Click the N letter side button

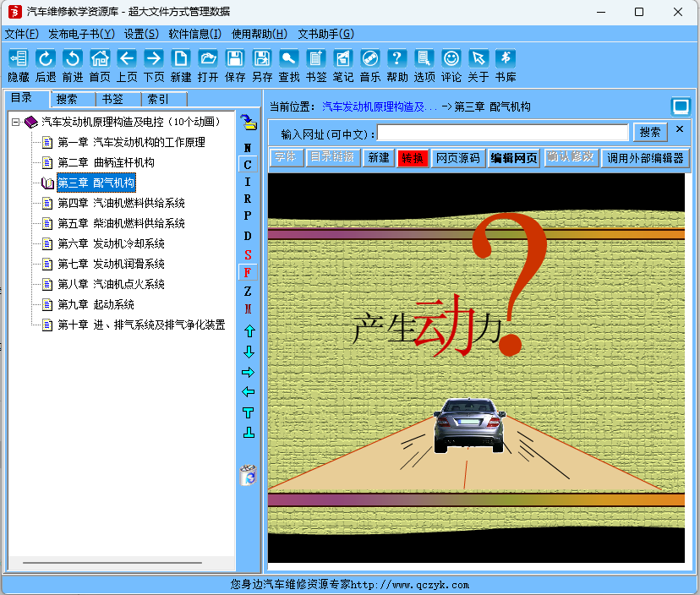coord(248,148)
